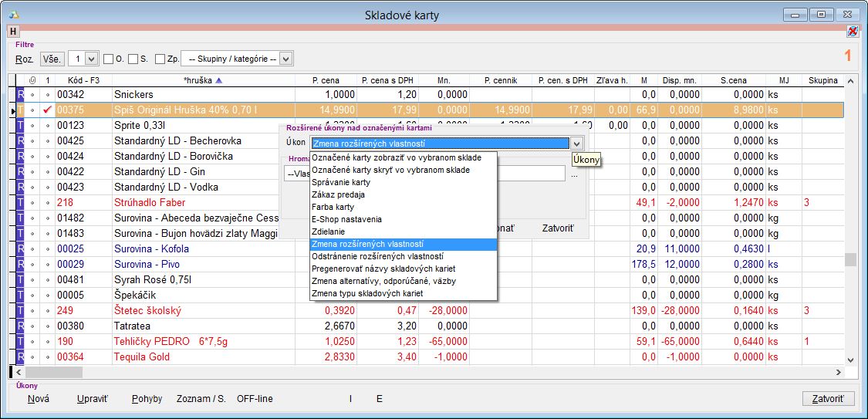Collapse the Úkon combo box arrow

click(x=576, y=143)
